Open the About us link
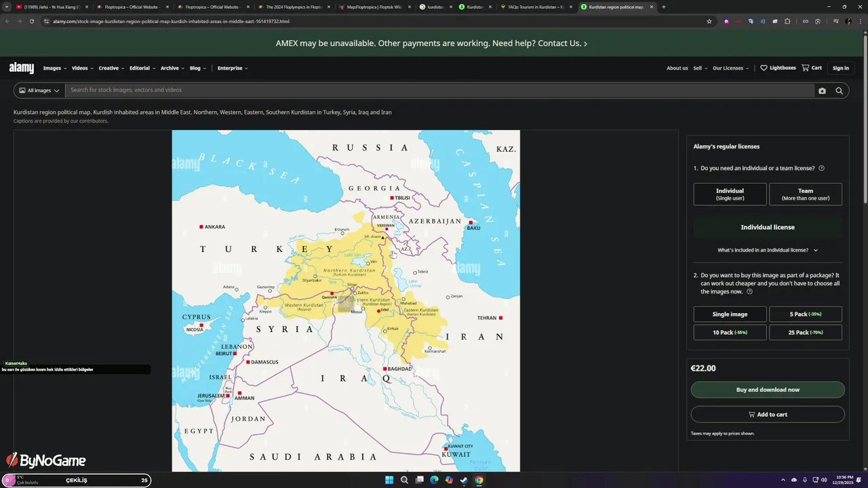Image resolution: width=868 pixels, height=488 pixels. (x=677, y=68)
